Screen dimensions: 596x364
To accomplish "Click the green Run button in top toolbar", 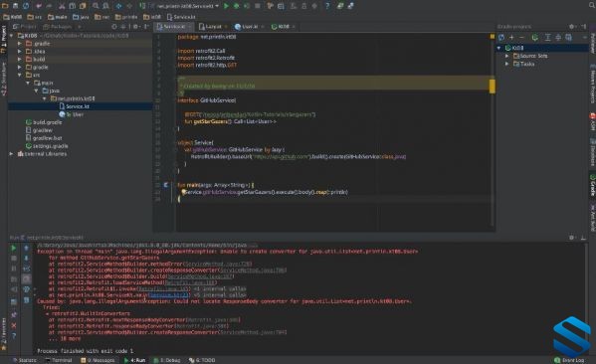I will coord(226,6).
